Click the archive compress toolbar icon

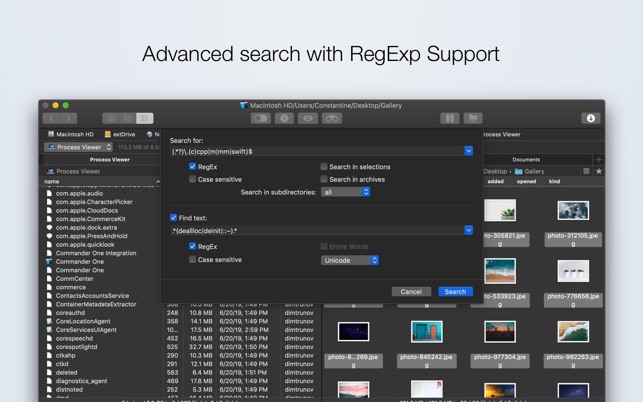point(450,118)
